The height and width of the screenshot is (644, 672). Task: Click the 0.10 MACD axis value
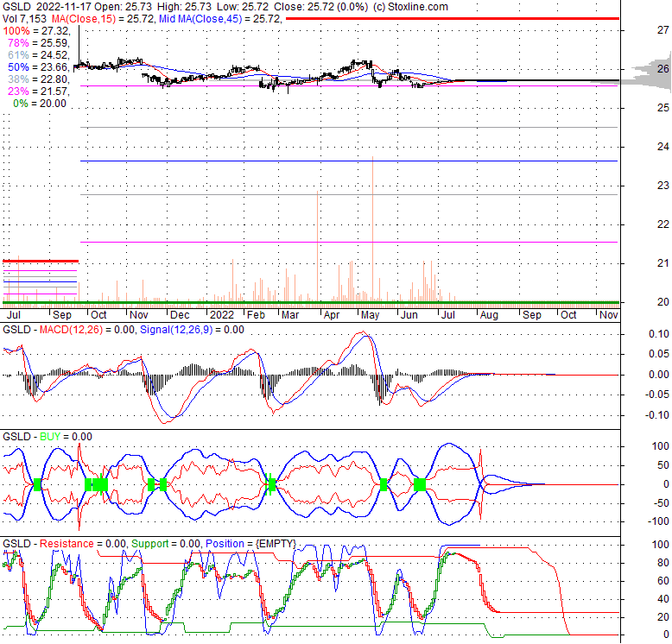(659, 334)
